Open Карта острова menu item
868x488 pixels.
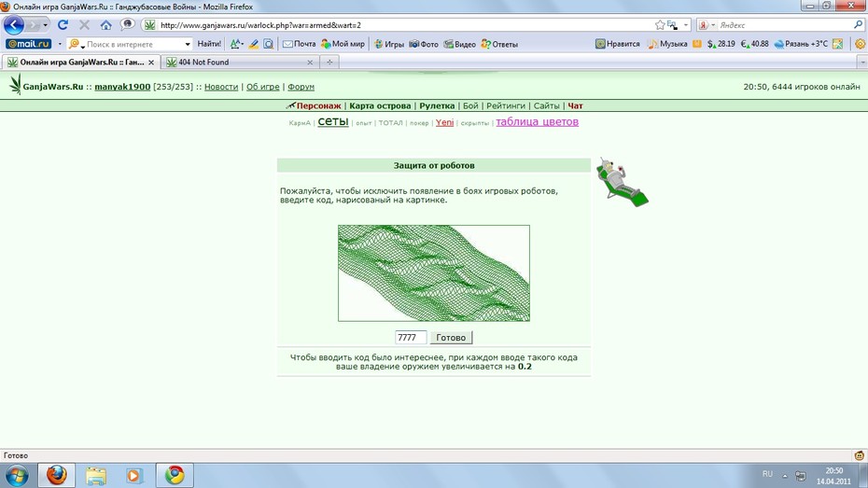380,105
